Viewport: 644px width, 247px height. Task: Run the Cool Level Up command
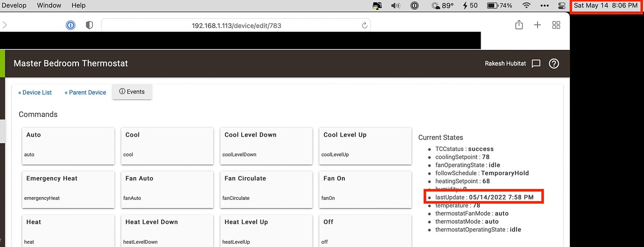365,145
